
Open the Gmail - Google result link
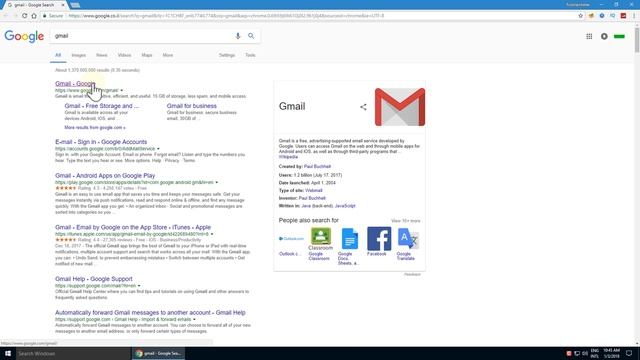75,84
